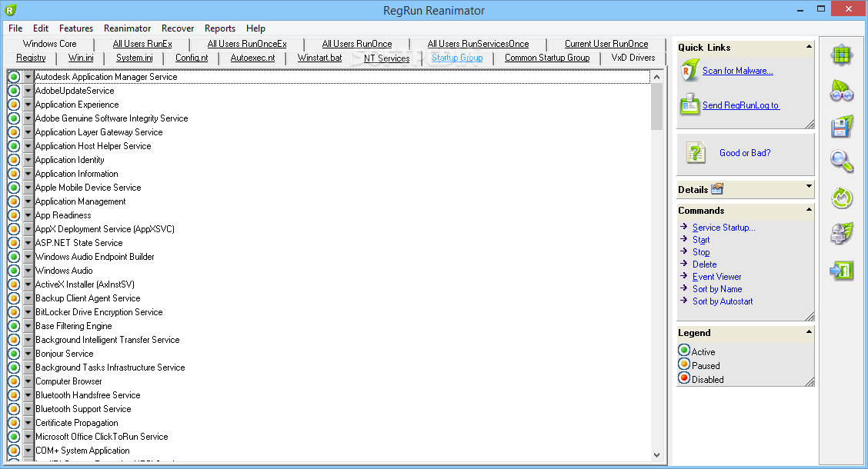Switch to the Startup Group tab
The width and height of the screenshot is (868, 469).
pyautogui.click(x=457, y=58)
